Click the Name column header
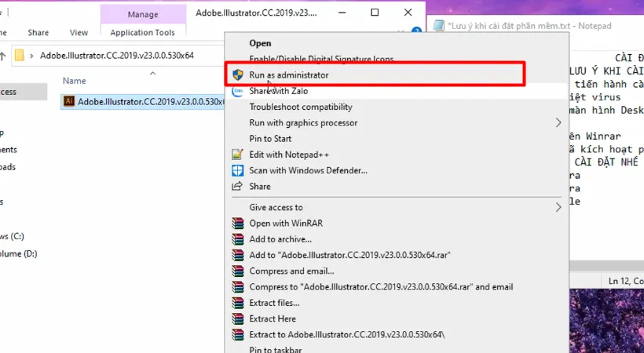 tap(75, 81)
